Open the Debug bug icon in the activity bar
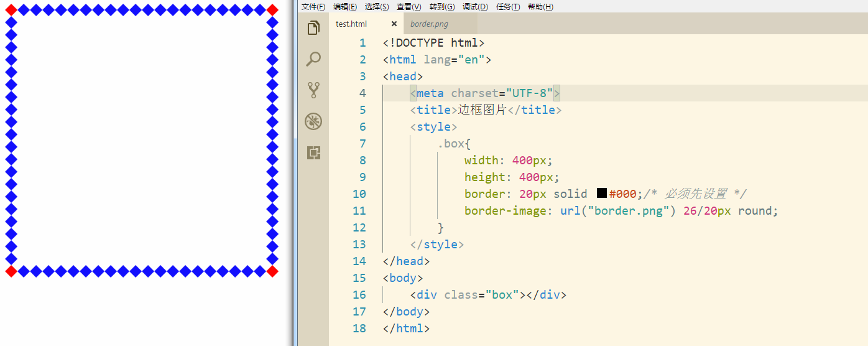Viewport: 868px width, 346px height. (313, 121)
